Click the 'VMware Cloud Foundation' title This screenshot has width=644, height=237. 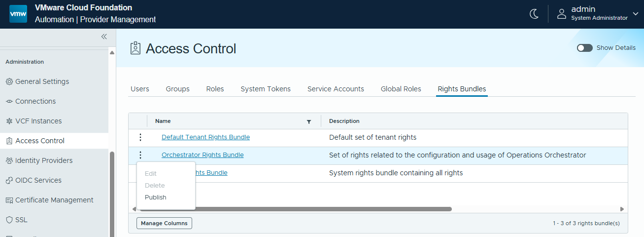(x=84, y=8)
